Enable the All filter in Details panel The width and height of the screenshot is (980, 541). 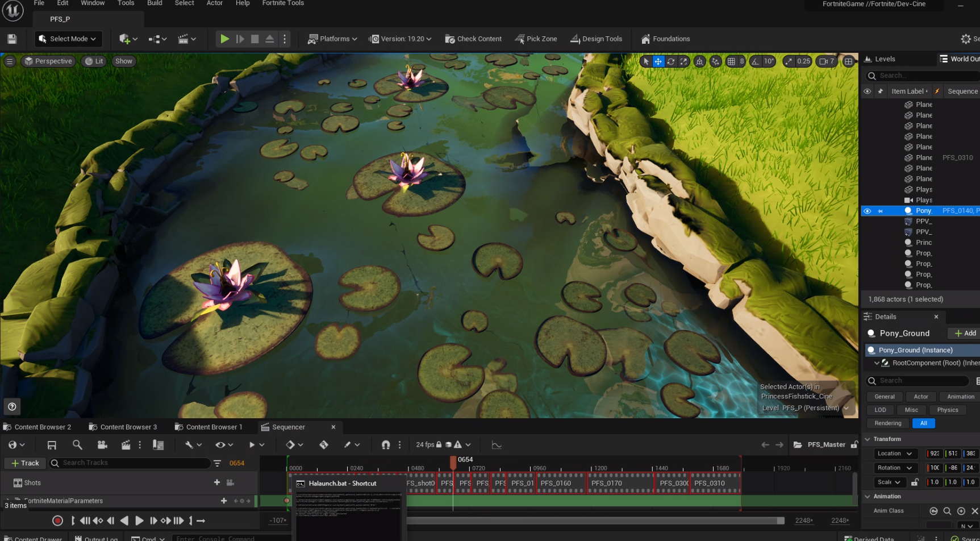[923, 423]
